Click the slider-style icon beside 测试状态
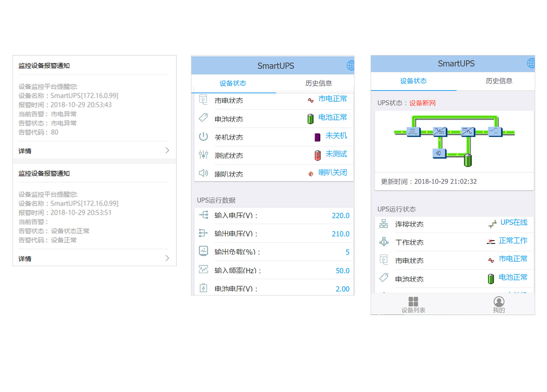The width and height of the screenshot is (547, 392). coord(203,155)
